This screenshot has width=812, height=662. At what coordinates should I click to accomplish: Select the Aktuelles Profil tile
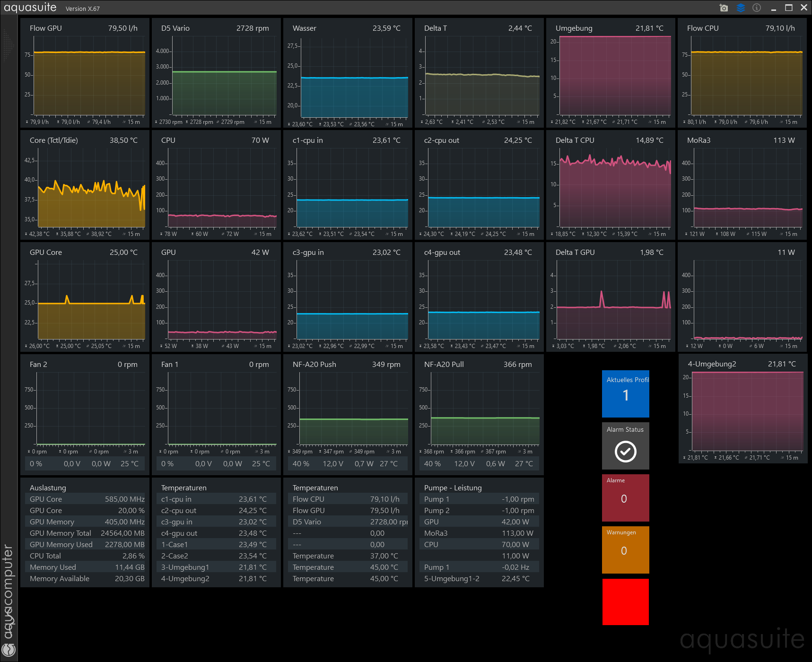pyautogui.click(x=626, y=394)
